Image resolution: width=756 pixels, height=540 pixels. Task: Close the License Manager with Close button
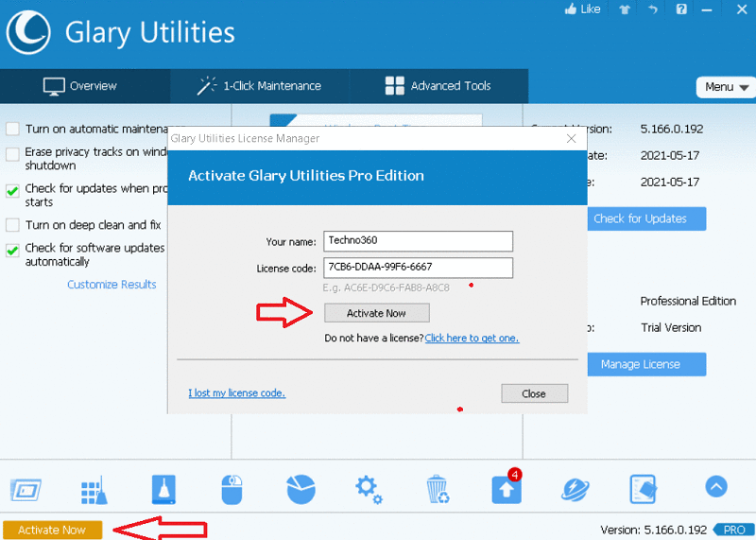[x=534, y=393]
